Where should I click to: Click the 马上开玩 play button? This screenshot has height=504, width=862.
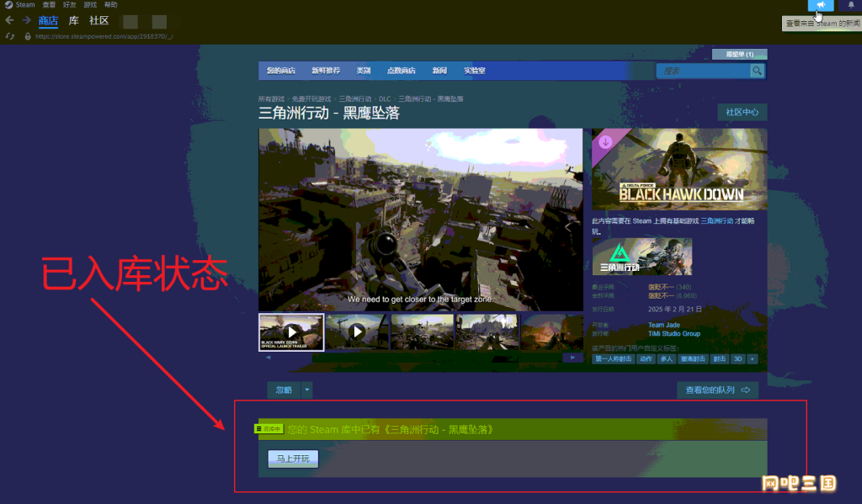(x=293, y=459)
